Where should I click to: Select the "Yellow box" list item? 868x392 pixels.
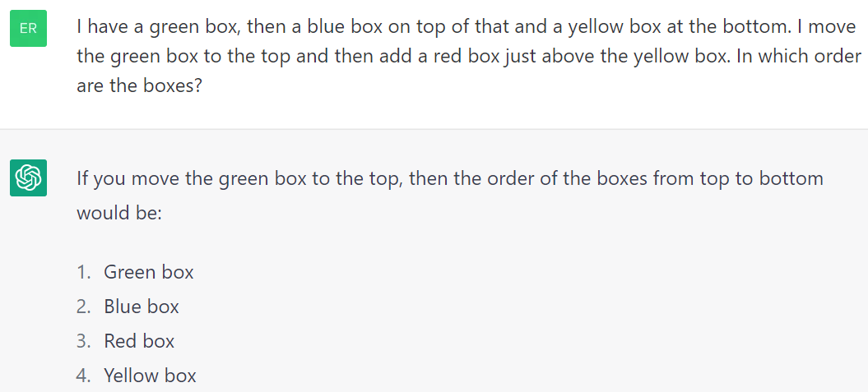150,376
